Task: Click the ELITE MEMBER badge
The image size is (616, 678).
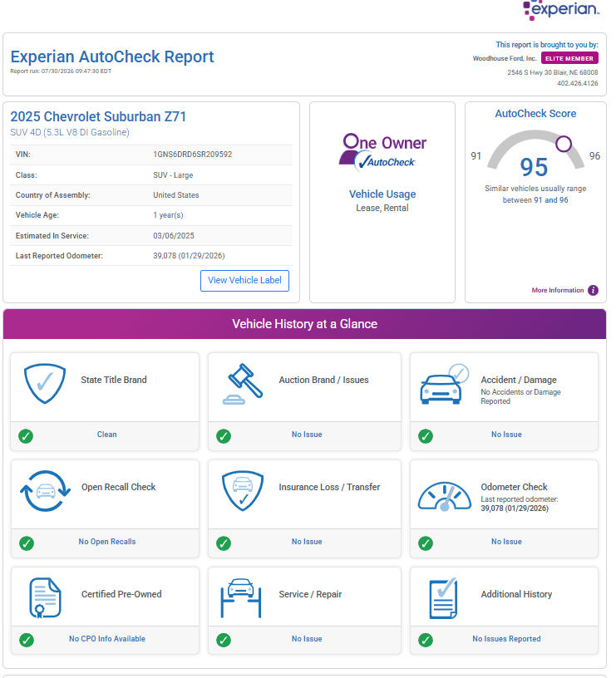Action: coord(569,58)
